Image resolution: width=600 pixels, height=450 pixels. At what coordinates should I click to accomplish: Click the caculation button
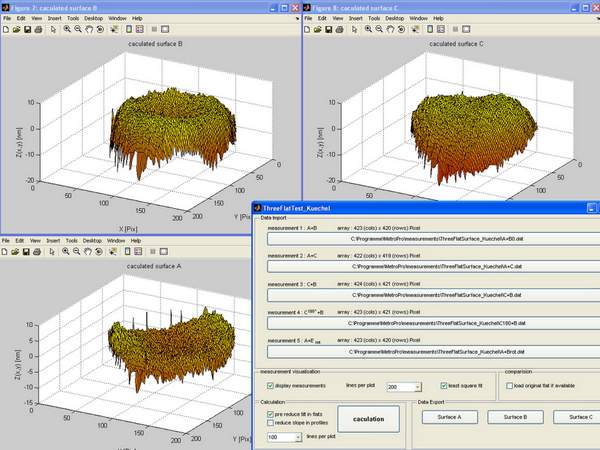click(368, 419)
